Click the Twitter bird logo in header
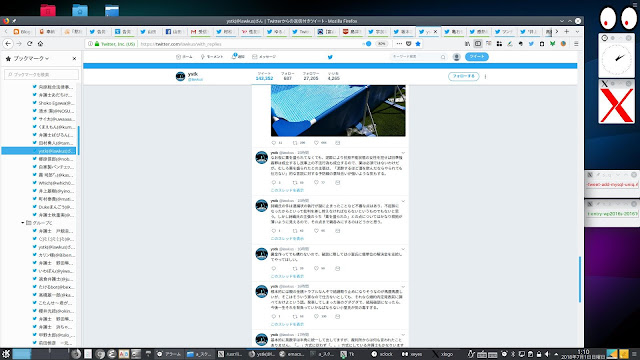 [x=330, y=57]
